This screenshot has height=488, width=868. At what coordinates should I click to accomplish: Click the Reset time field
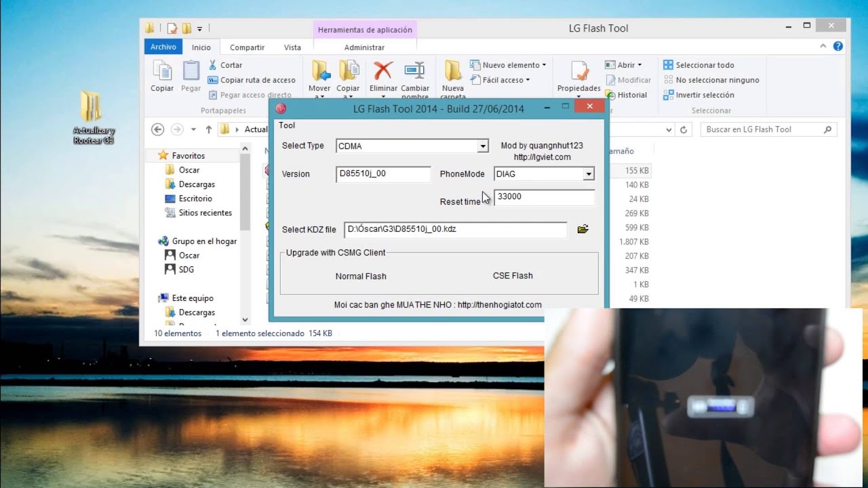pyautogui.click(x=544, y=197)
